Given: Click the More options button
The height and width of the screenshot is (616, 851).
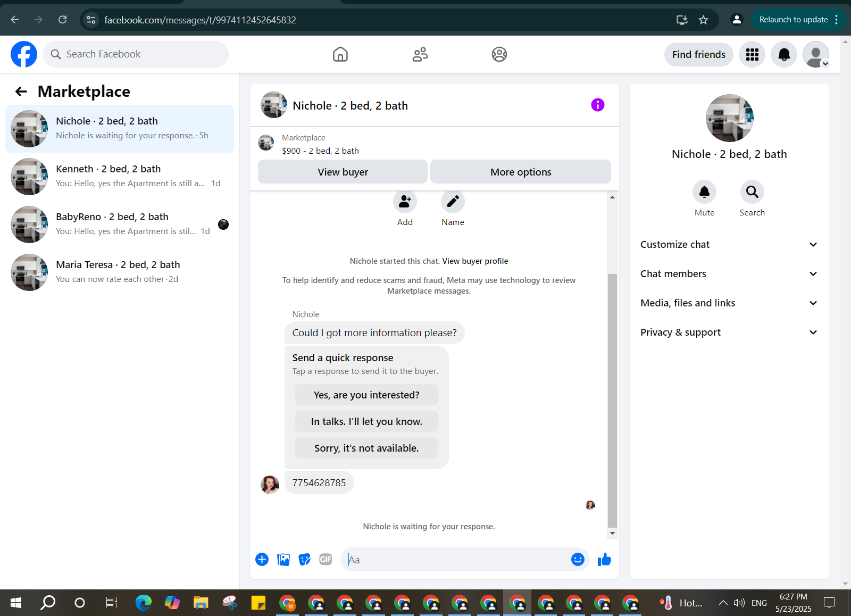Looking at the screenshot, I should click(521, 172).
